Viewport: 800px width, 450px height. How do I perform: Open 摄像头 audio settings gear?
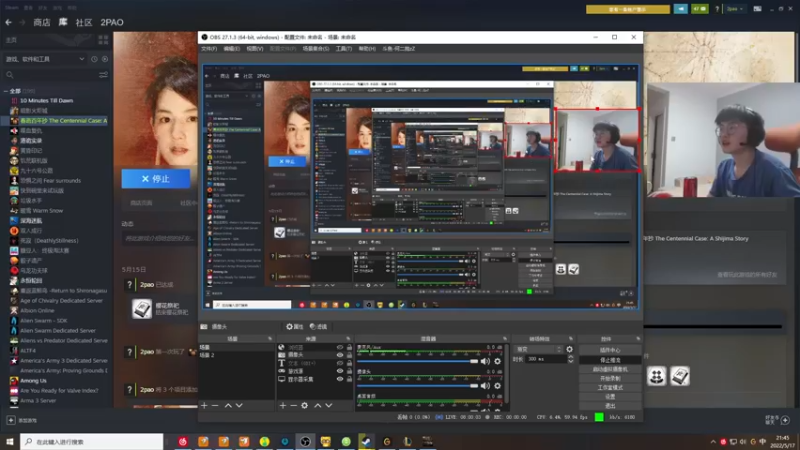pos(497,386)
